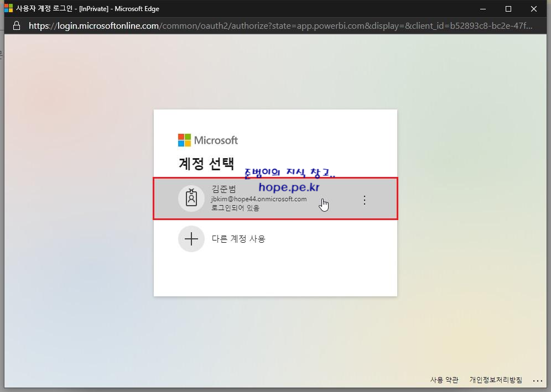Open the 개인정보처리방침 link
Image resolution: width=551 pixels, height=392 pixels.
(x=496, y=380)
